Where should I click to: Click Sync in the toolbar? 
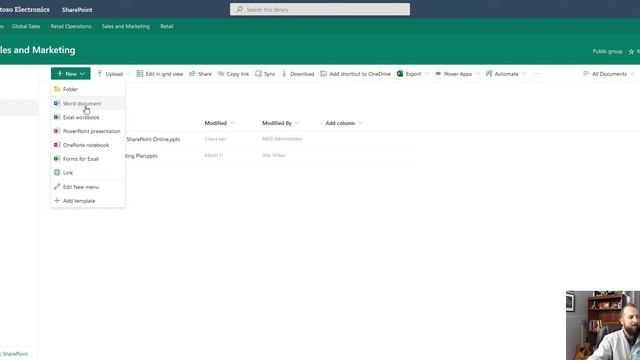coord(265,74)
